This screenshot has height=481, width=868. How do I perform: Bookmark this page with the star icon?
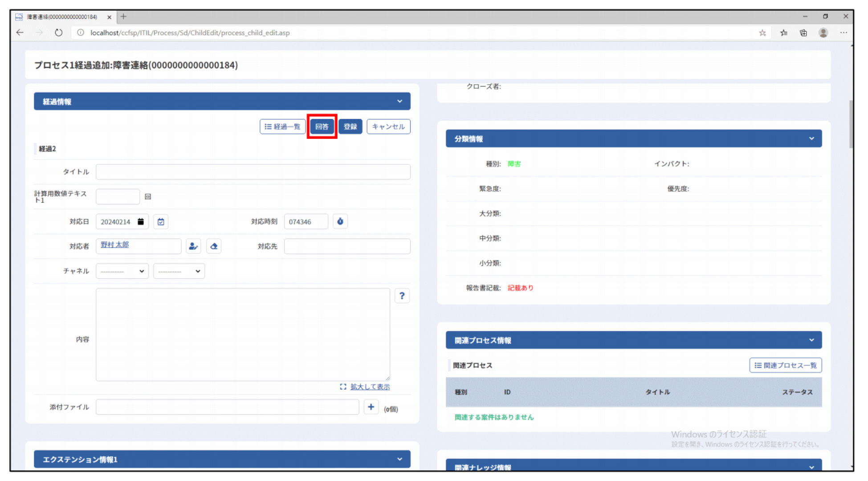point(762,33)
